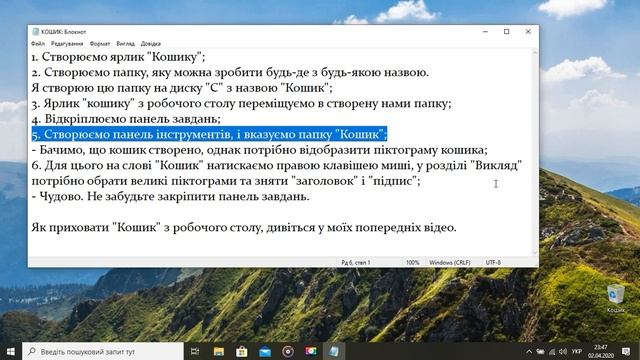Click the Notepad vertical scrollbar down arrow
This screenshot has height=360, width=640.
coord(535,253)
